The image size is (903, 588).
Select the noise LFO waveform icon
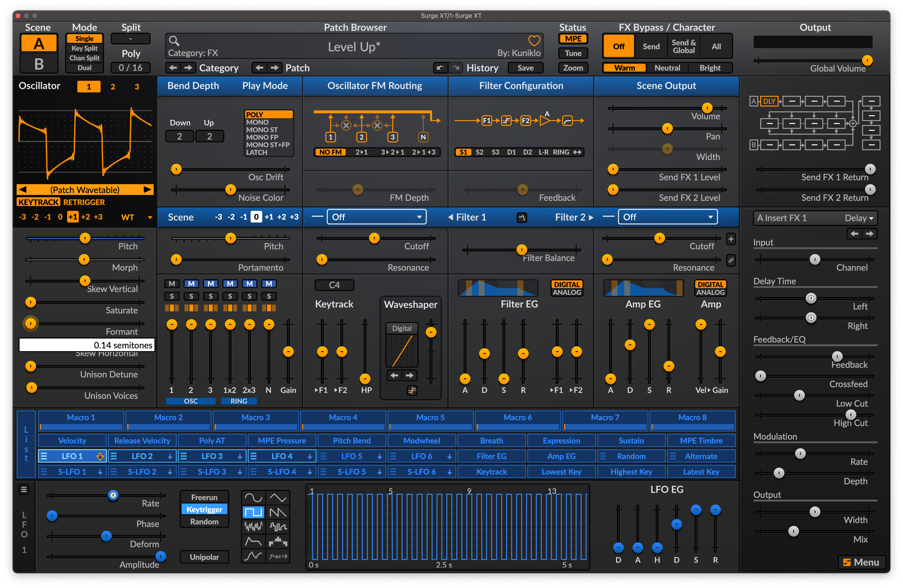click(253, 526)
